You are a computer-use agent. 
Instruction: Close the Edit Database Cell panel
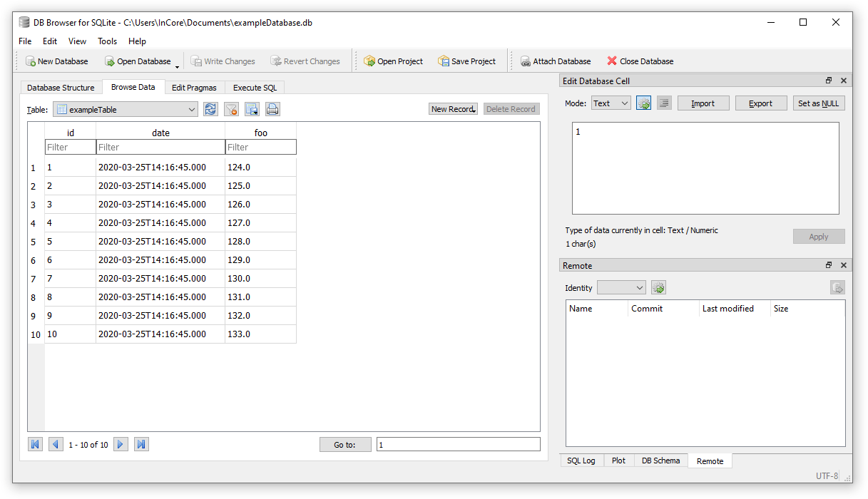point(844,81)
